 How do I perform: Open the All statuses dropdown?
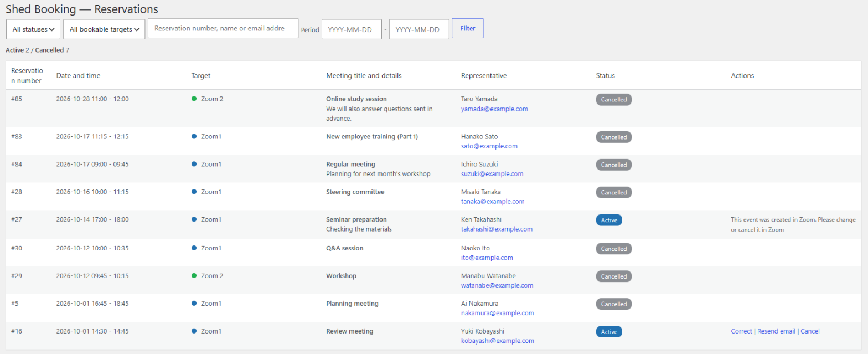[33, 29]
